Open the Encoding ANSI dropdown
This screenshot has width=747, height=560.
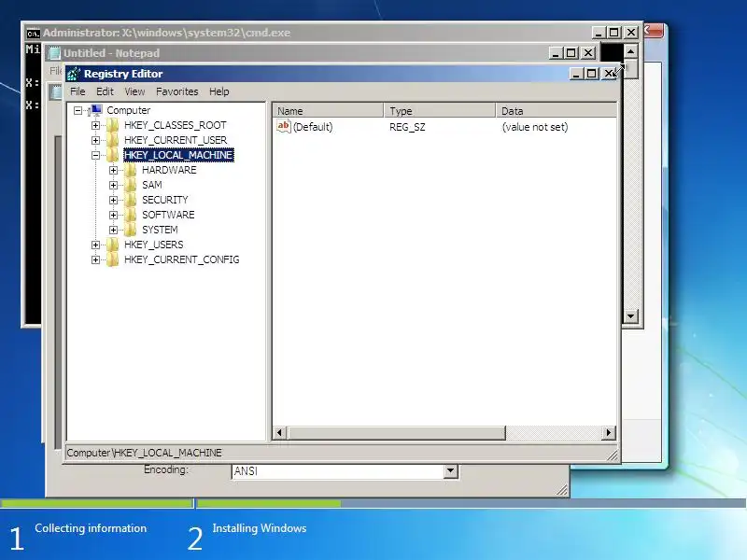point(450,471)
